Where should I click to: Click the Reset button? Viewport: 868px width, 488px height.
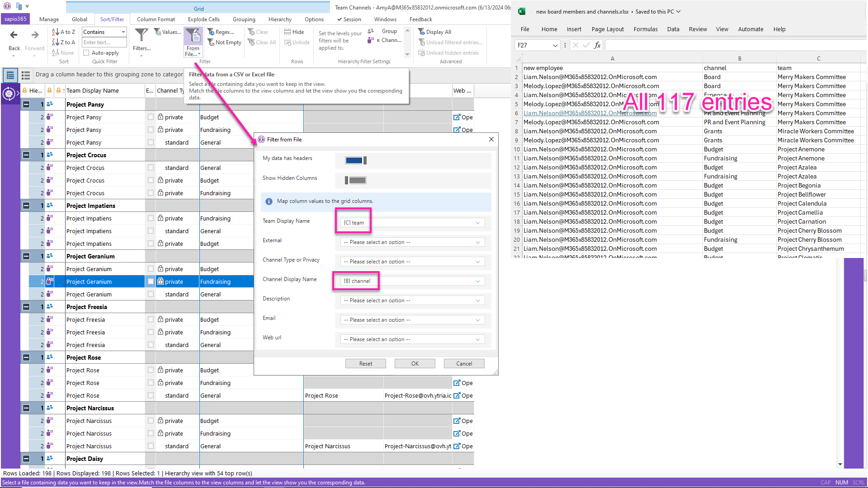(x=366, y=364)
